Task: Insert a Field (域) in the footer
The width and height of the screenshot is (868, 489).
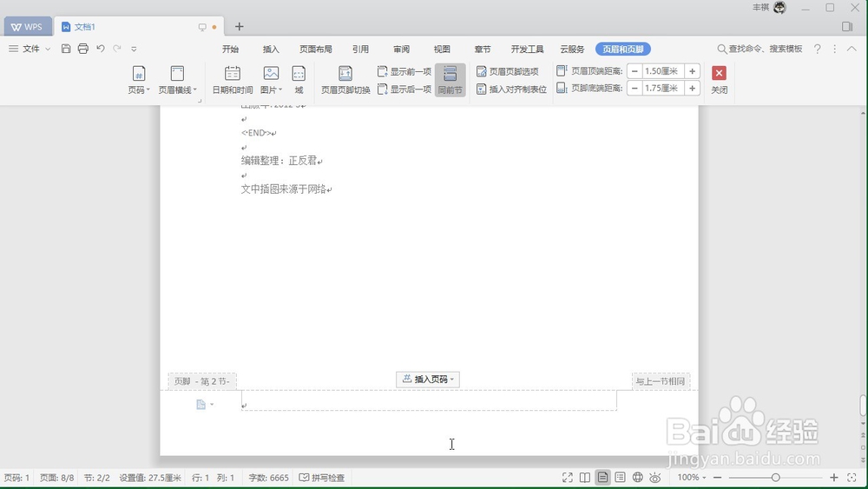Action: pos(299,80)
